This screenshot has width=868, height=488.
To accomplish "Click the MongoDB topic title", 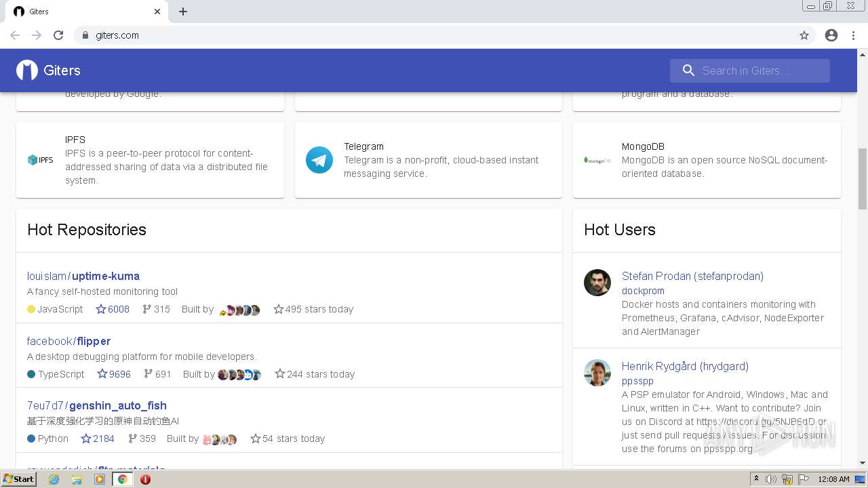I will pyautogui.click(x=643, y=146).
